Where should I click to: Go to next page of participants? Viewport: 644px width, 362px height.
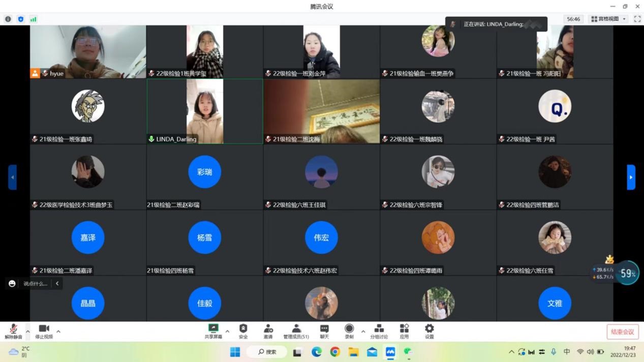point(631,177)
